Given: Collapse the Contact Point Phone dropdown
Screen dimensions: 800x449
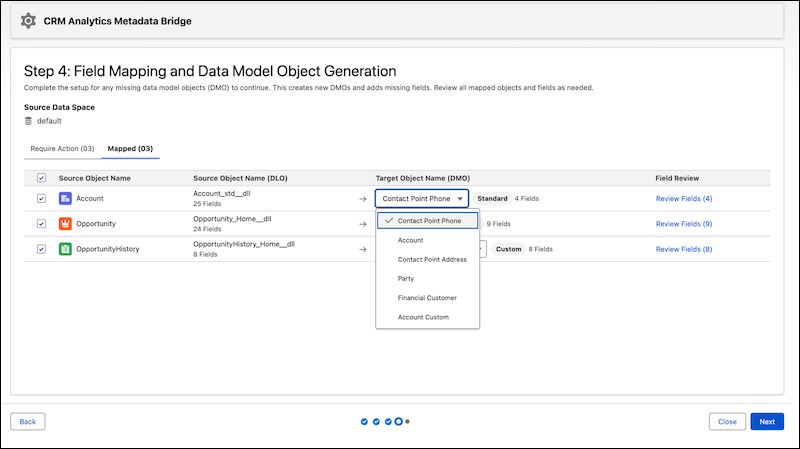Looking at the screenshot, I should pos(422,198).
